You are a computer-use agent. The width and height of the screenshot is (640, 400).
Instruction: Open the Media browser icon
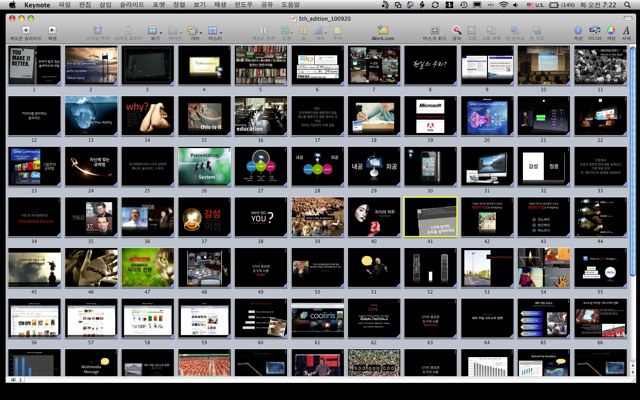(x=594, y=30)
